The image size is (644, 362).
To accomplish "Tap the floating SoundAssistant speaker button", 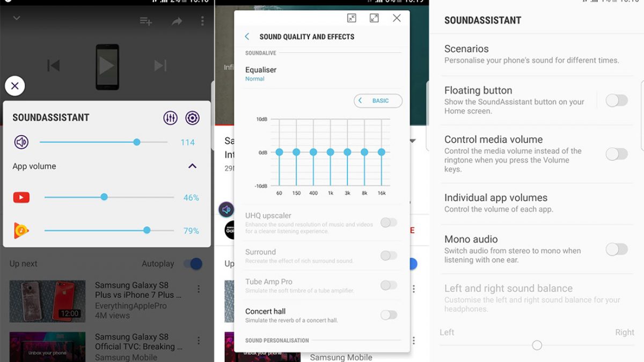I will (x=226, y=210).
